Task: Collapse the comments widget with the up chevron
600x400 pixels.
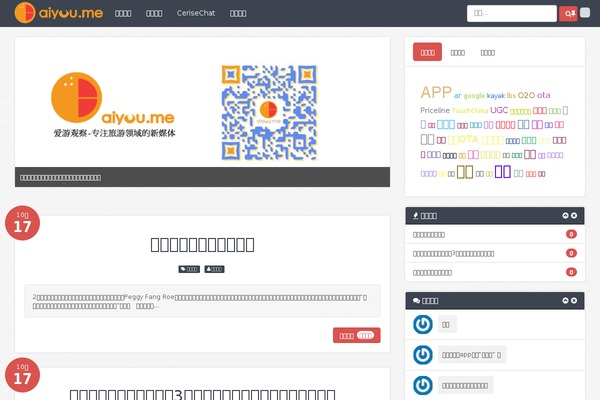Action: tap(565, 300)
